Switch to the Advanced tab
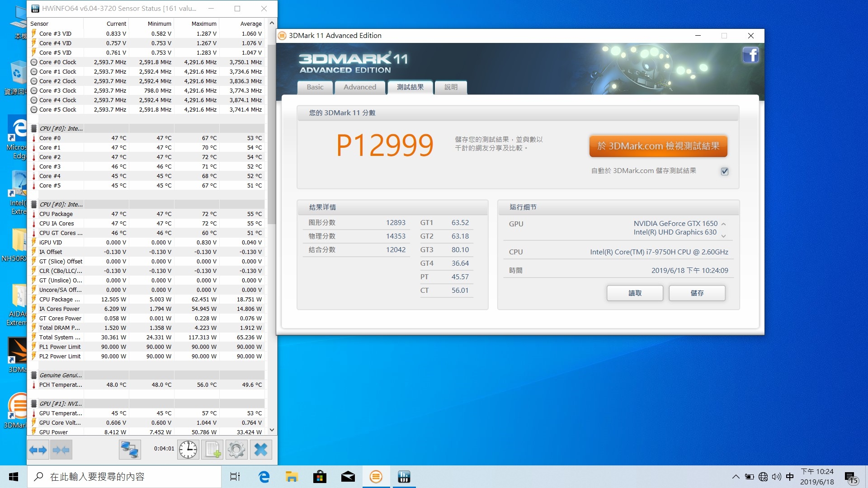868x488 pixels. tap(360, 87)
